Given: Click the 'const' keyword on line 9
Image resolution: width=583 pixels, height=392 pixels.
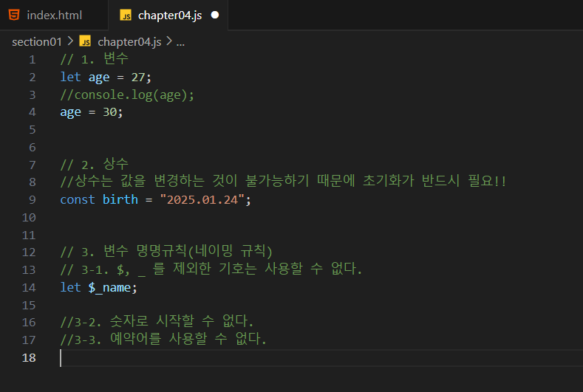Looking at the screenshot, I should [x=78, y=200].
